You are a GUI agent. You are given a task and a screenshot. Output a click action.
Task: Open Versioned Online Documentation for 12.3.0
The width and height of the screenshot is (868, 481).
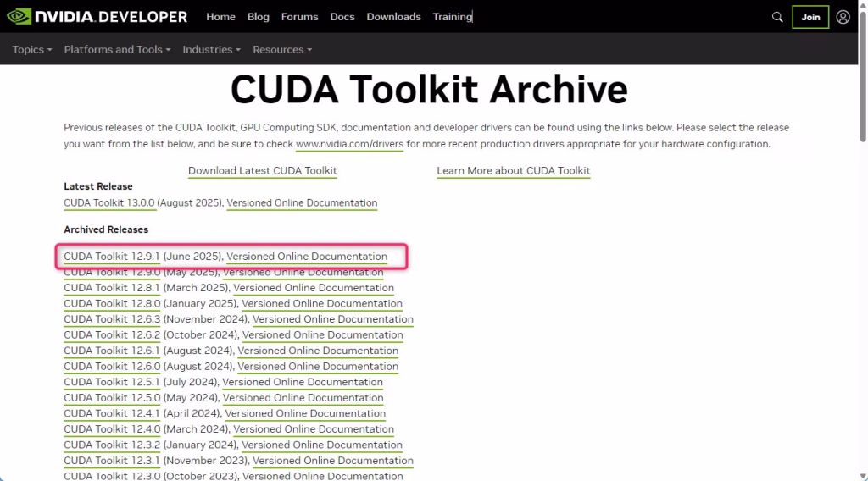tap(322, 476)
